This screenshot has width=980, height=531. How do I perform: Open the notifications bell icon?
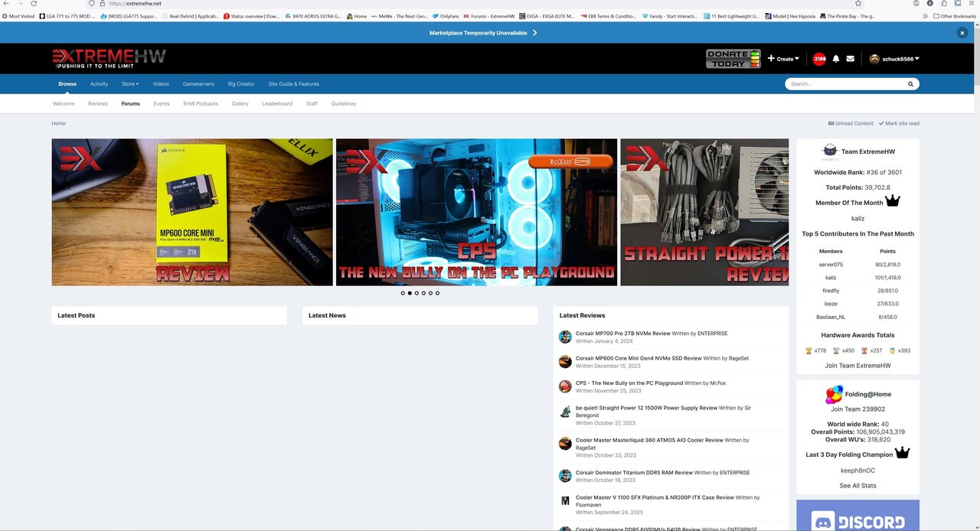(835, 58)
